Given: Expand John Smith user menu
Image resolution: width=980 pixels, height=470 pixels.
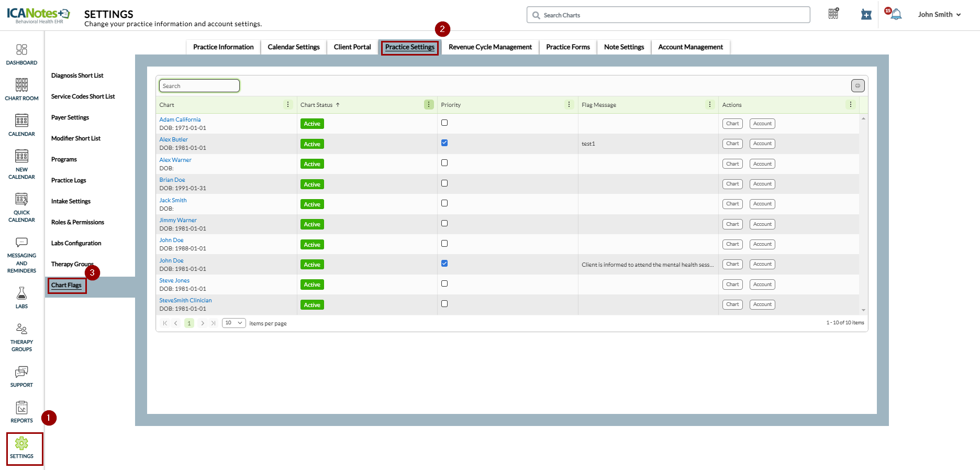Looking at the screenshot, I should pos(939,15).
